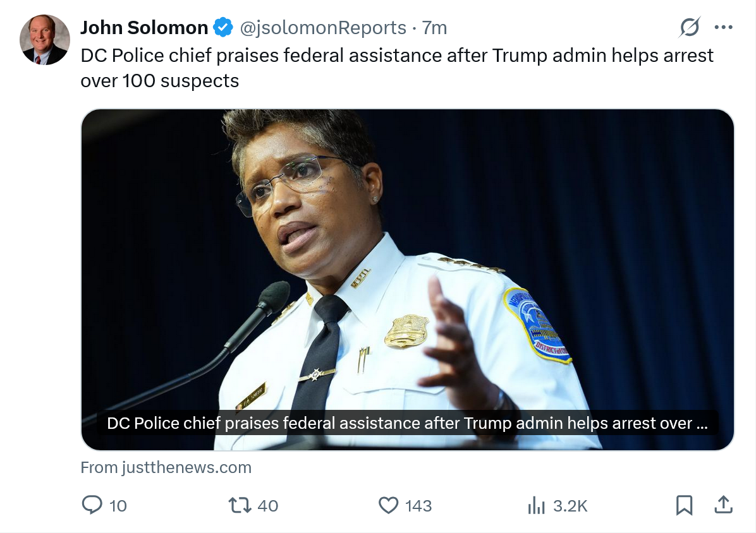Screen dimensions: 756x533
Task: View post analytics bar chart icon
Action: tap(536, 506)
